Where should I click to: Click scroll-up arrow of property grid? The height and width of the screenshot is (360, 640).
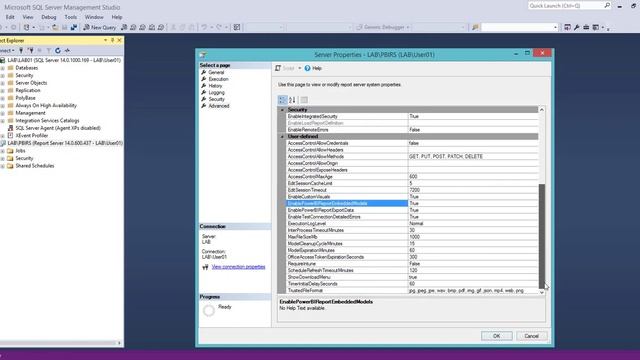(x=542, y=110)
